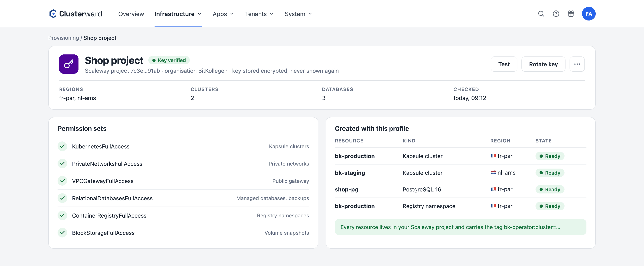The width and height of the screenshot is (644, 266).
Task: Open bk-production Kapsule cluster resource
Action: tap(355, 156)
